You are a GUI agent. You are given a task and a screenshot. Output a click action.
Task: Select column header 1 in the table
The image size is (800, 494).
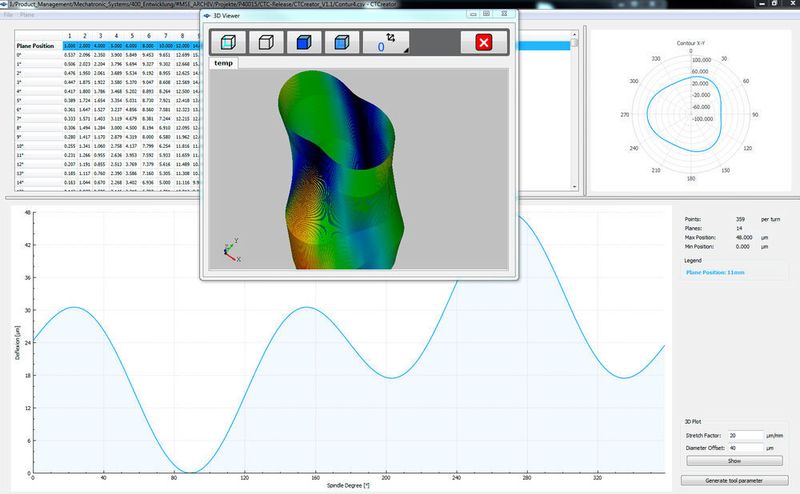[x=70, y=36]
